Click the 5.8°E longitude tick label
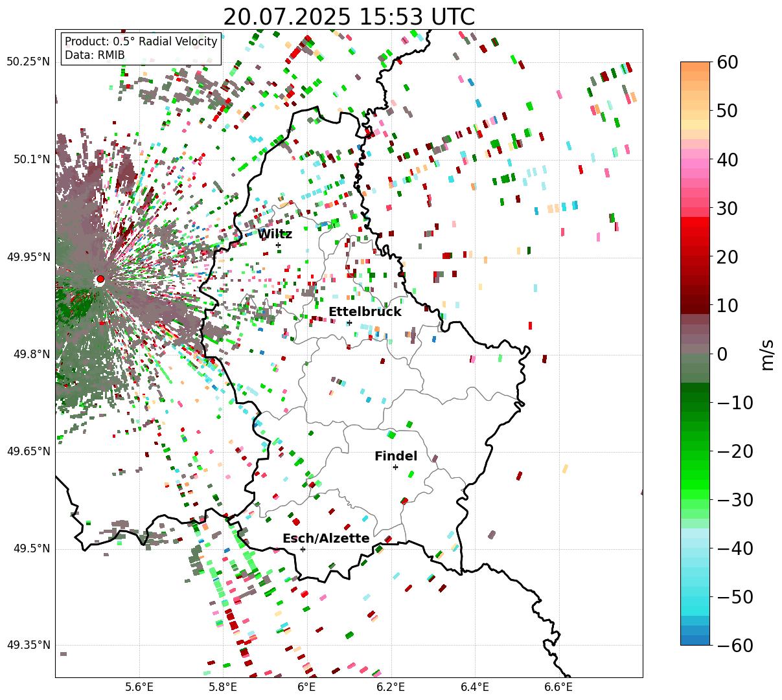Image resolution: width=782 pixels, height=700 pixels. click(x=223, y=688)
